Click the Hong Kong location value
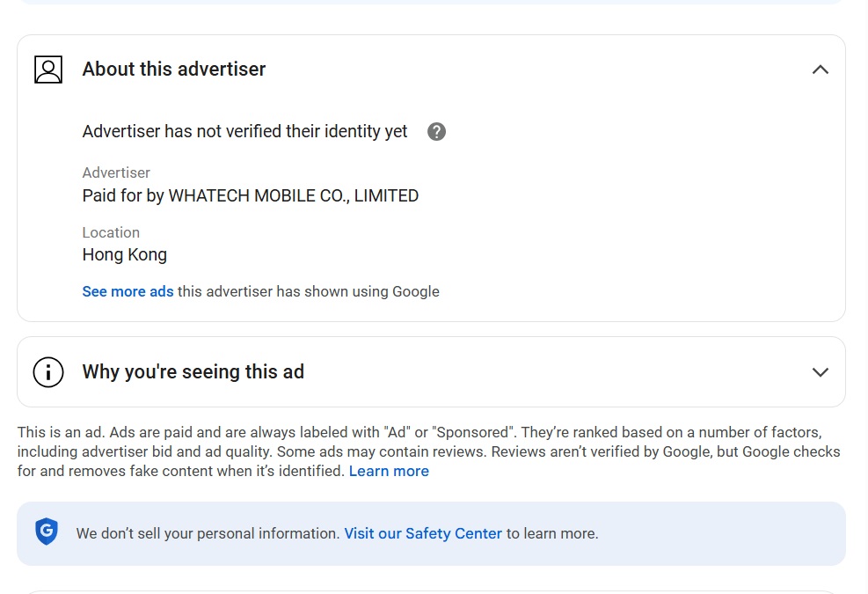This screenshot has height=594, width=868. [125, 254]
